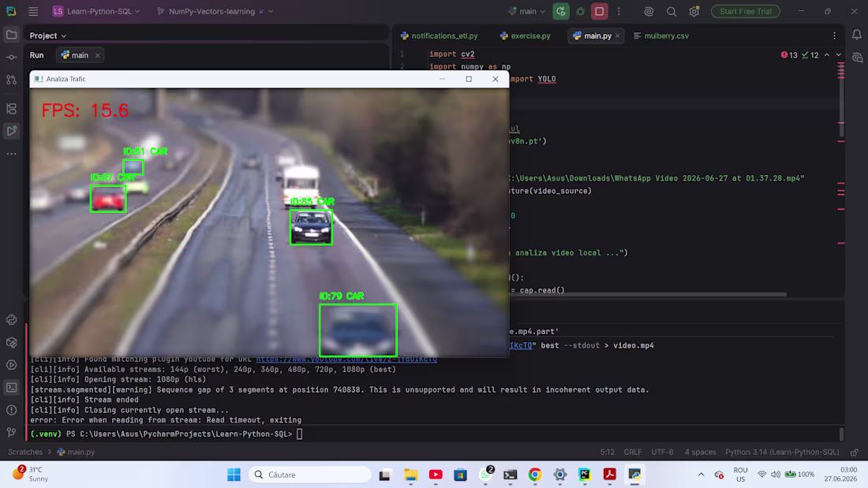Open the main menu hamburger icon
Image resolution: width=868 pixels, height=488 pixels.
coord(33,11)
